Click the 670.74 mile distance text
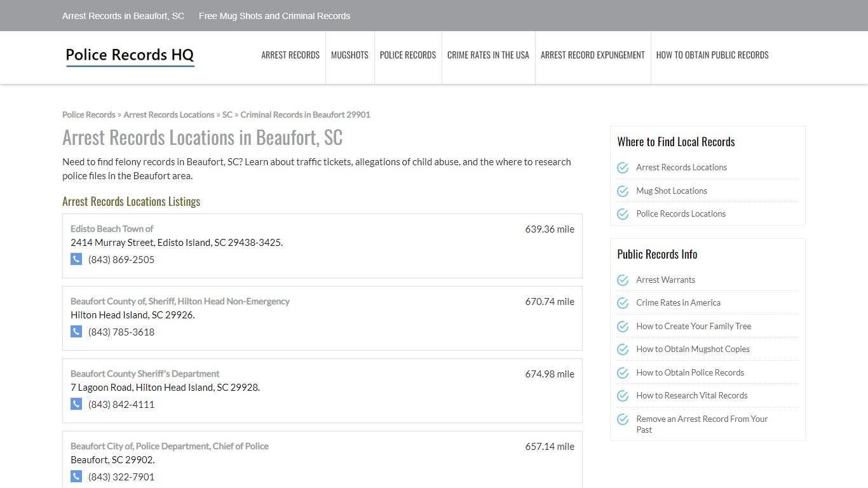868x488 pixels. point(550,302)
